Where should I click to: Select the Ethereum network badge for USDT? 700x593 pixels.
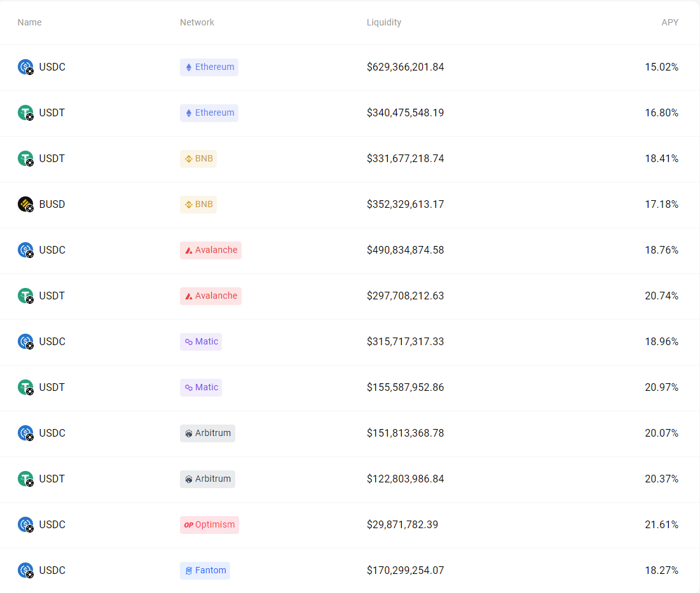(x=209, y=113)
